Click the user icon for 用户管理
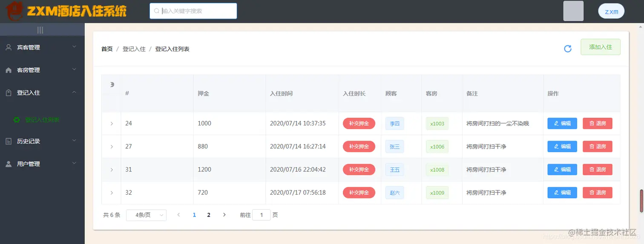 click(x=9, y=164)
